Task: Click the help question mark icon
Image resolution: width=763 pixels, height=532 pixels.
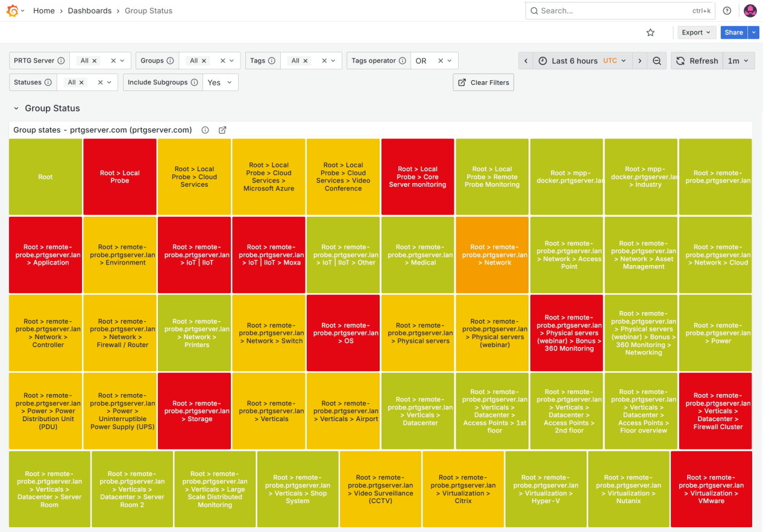Action: (726, 10)
